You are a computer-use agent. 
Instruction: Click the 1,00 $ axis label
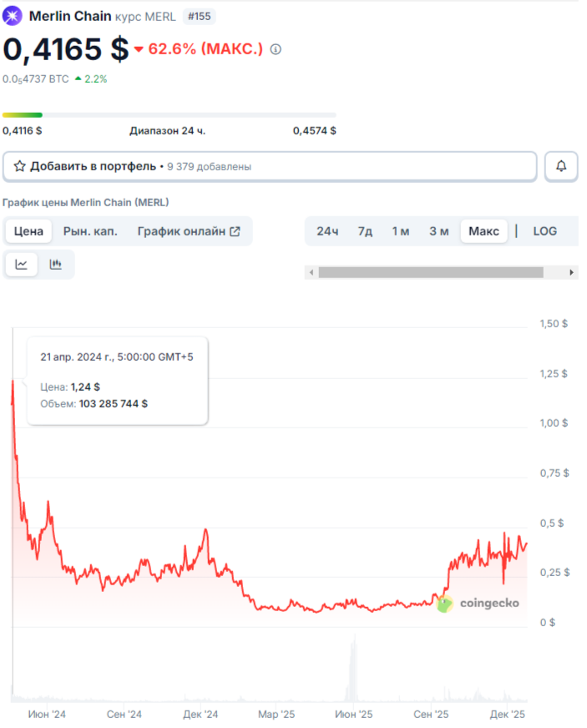click(x=554, y=423)
